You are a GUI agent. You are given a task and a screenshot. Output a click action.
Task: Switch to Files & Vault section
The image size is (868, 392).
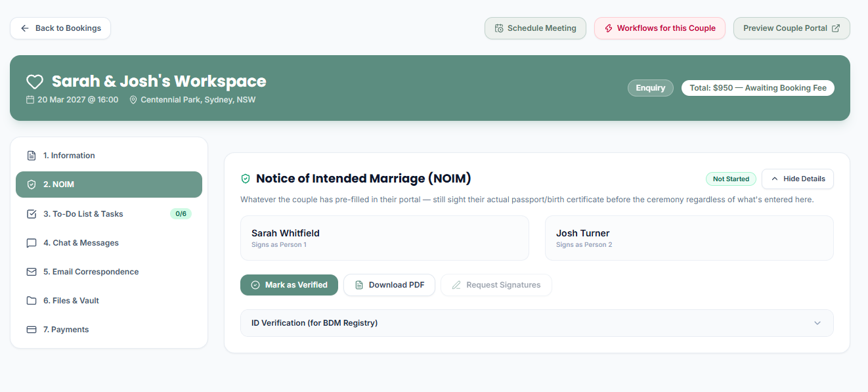(109, 301)
